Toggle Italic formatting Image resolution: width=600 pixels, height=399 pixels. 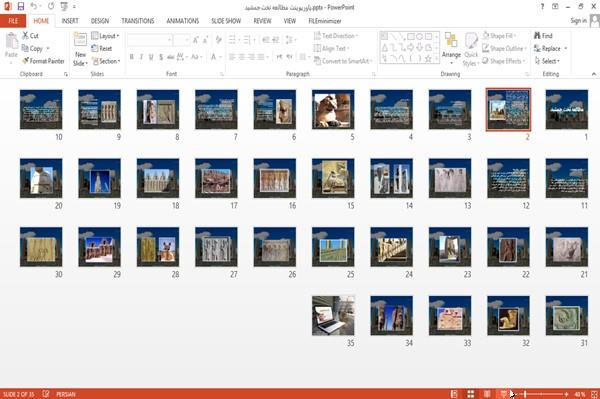tap(141, 57)
